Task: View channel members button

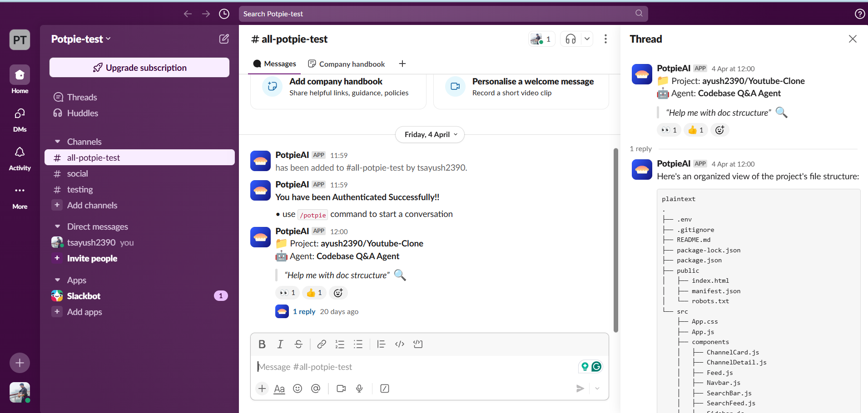Action: click(542, 39)
